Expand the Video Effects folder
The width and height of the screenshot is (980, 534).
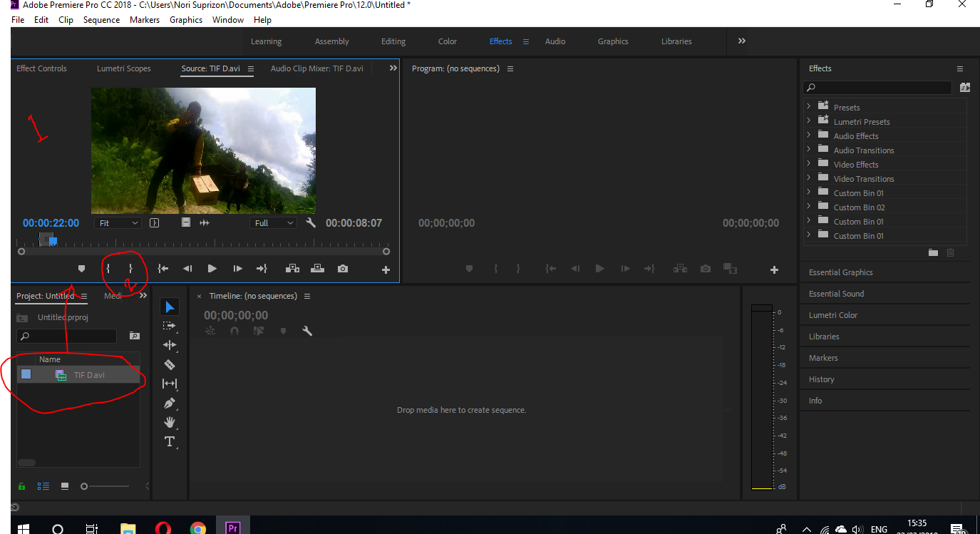808,164
